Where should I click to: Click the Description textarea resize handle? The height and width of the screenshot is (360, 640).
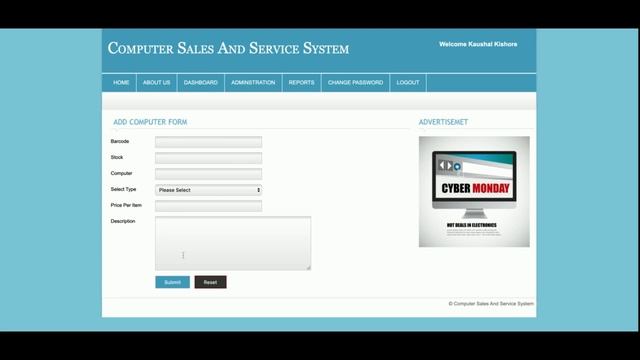(309, 268)
